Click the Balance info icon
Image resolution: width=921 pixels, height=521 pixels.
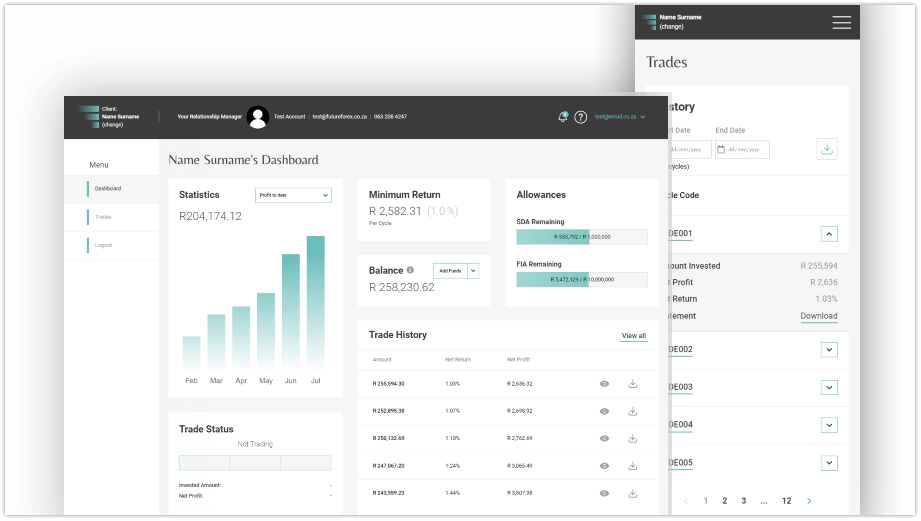pos(410,270)
